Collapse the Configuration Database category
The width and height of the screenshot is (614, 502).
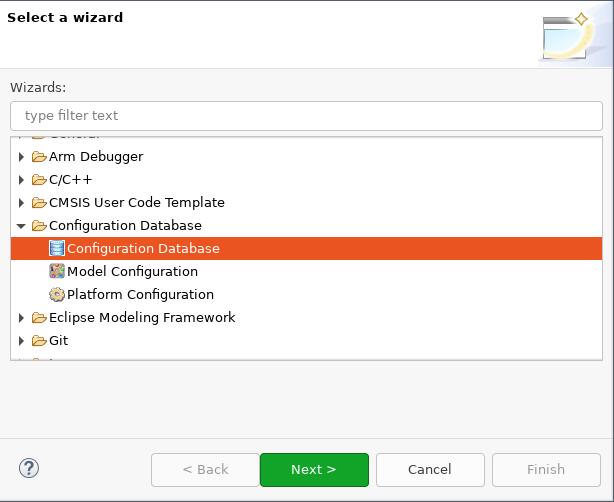(x=21, y=226)
